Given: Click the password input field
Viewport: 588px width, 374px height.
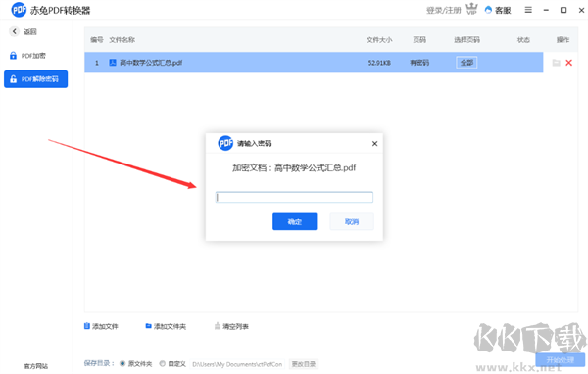Looking at the screenshot, I should 294,197.
